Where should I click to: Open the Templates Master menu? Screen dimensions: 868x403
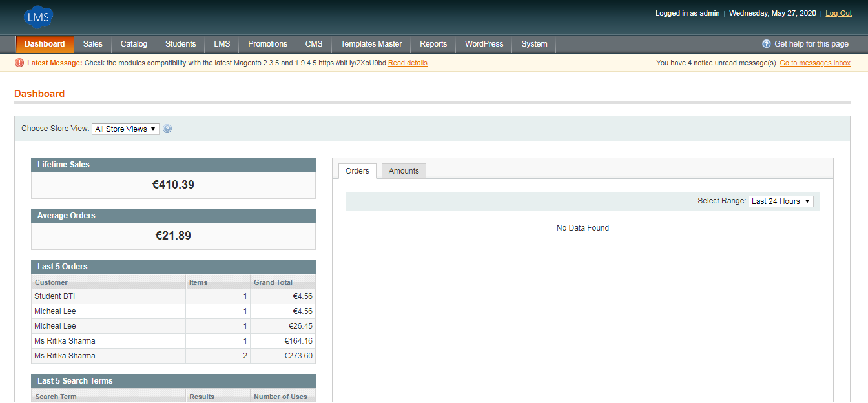371,44
